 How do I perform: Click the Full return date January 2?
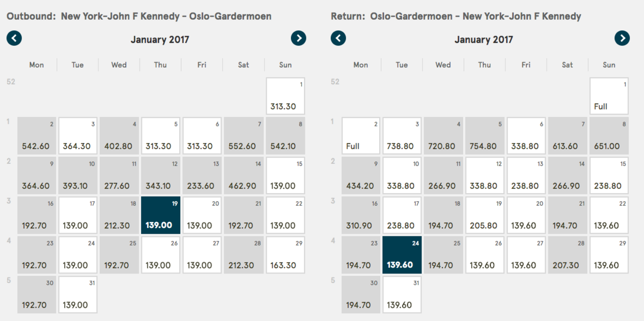pos(361,136)
